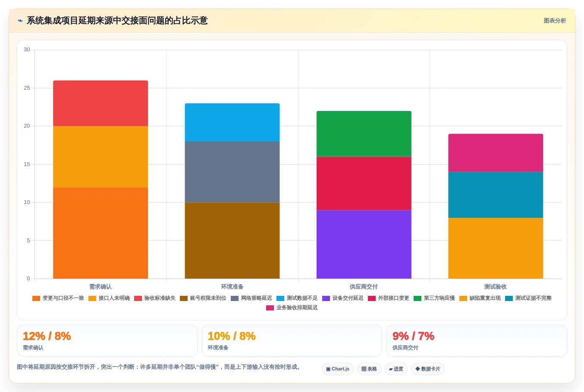Click the chart title 系统集成项目延期来源

point(117,21)
